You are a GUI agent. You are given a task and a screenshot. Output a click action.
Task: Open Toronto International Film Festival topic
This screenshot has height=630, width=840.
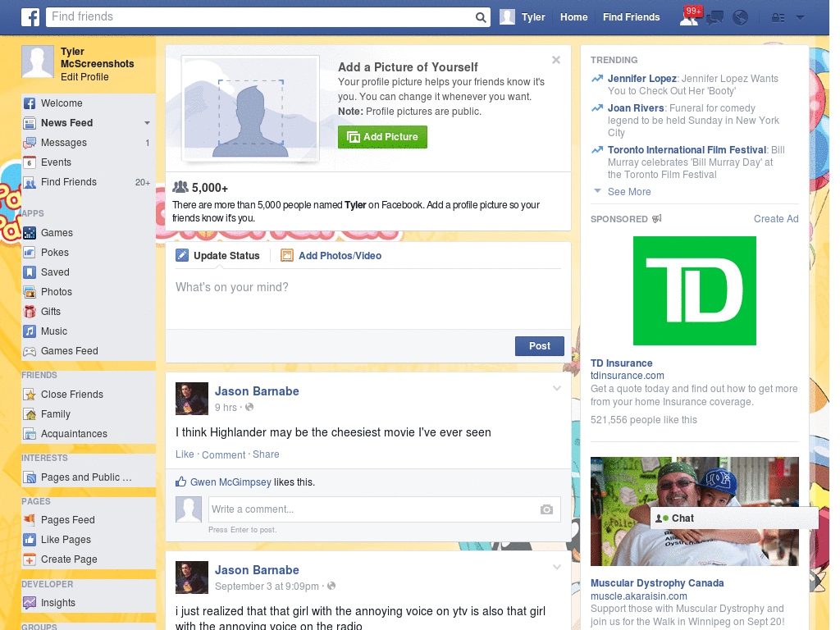click(x=687, y=150)
